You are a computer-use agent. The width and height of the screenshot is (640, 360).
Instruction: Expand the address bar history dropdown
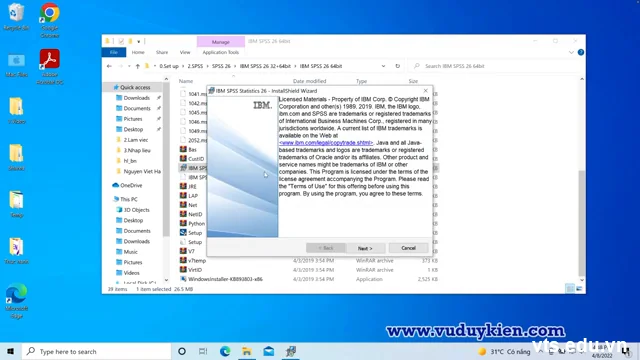point(383,66)
